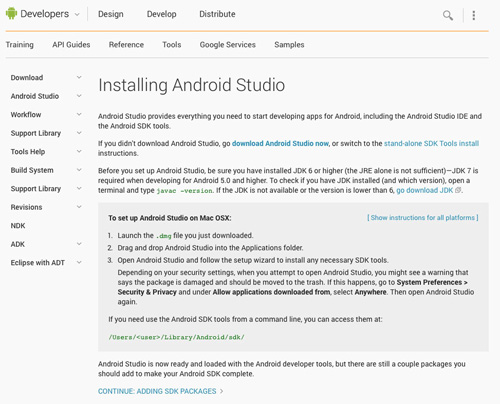Click the Drag and drop Android Studio step
The image size is (500, 404).
(210, 248)
